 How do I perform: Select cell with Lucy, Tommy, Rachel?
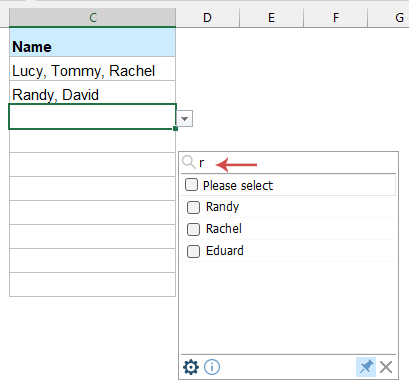point(92,69)
